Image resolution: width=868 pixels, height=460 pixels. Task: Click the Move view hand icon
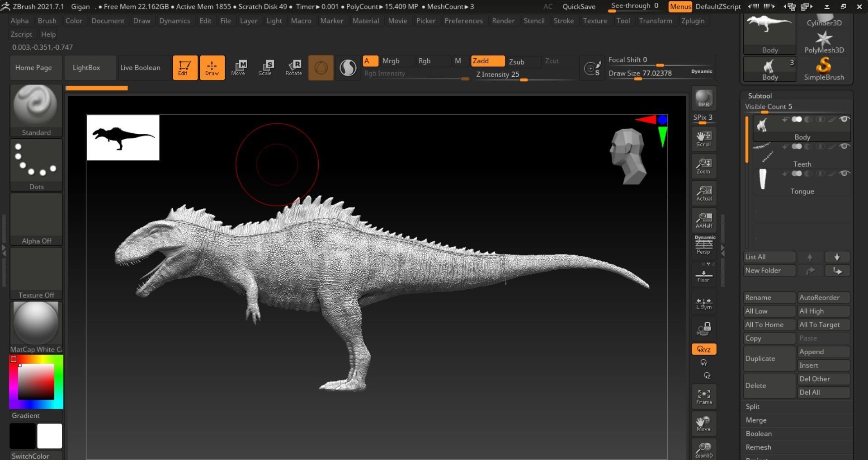pyautogui.click(x=703, y=424)
